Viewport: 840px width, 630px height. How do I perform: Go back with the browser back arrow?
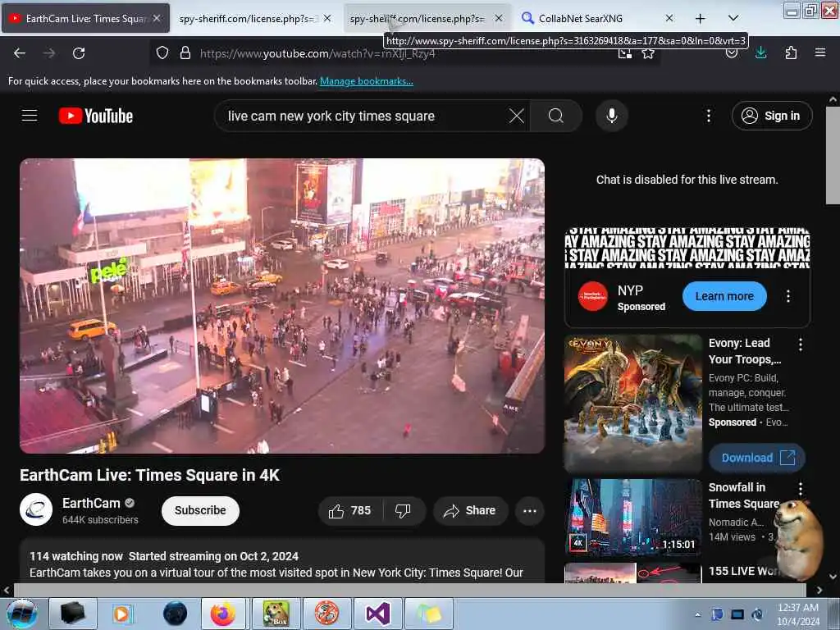point(20,53)
